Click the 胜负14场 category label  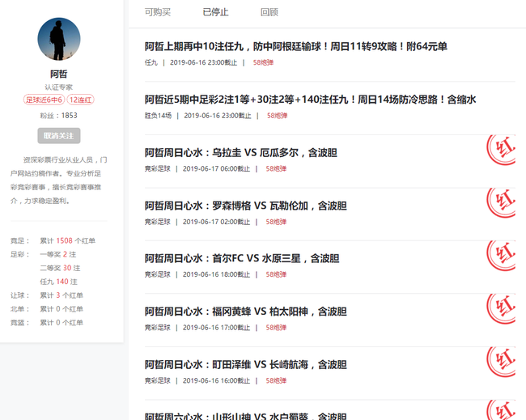[158, 116]
